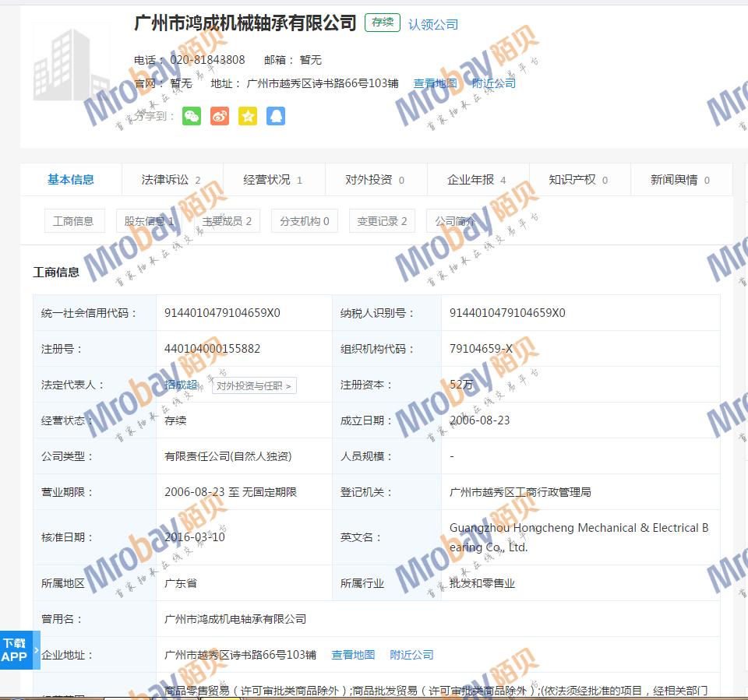Open 查看地图 link in header address
This screenshot has width=748, height=700.
pos(435,83)
